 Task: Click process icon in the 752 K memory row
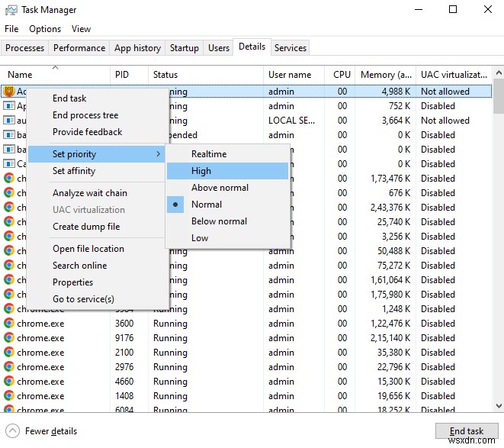click(x=9, y=105)
